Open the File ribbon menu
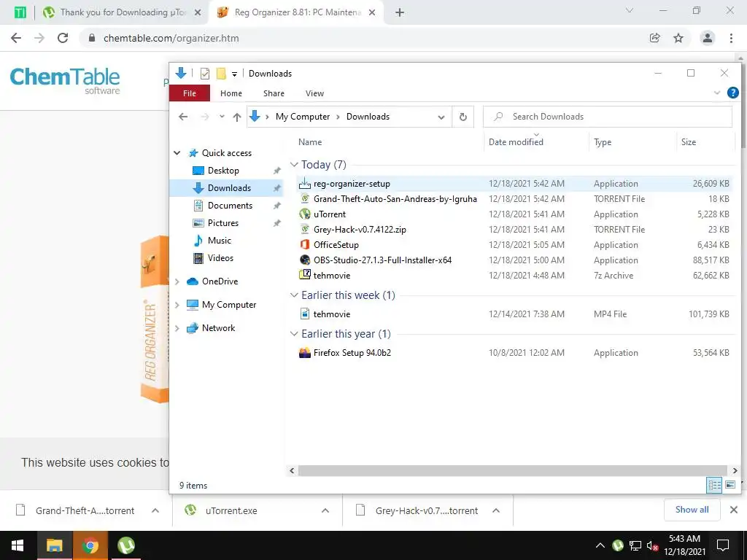The width and height of the screenshot is (747, 560). [x=190, y=93]
